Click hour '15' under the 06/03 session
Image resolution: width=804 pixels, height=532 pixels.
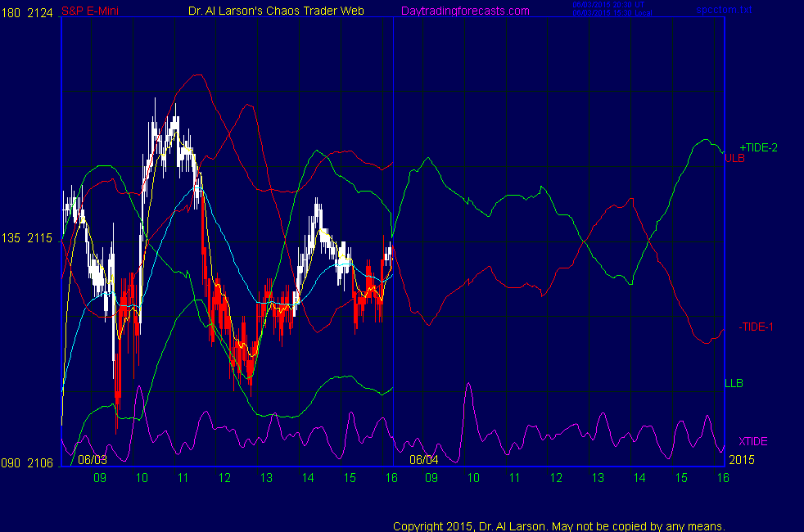pyautogui.click(x=350, y=478)
